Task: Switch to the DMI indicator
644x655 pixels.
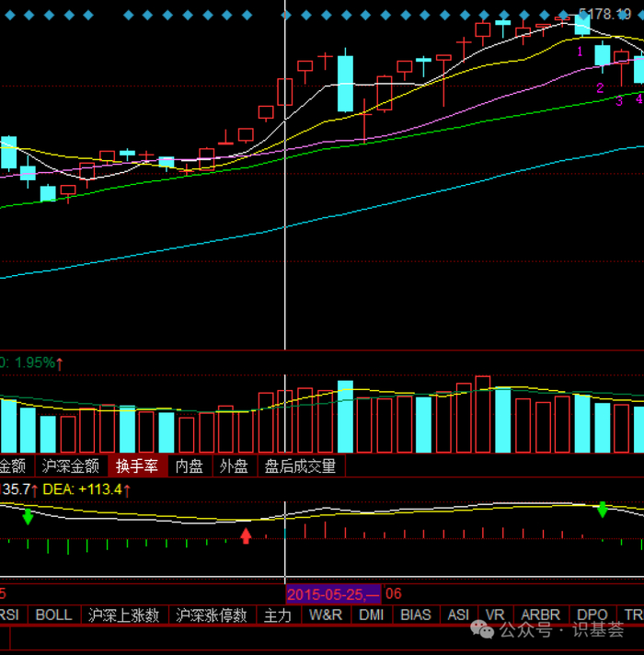Action: click(372, 615)
